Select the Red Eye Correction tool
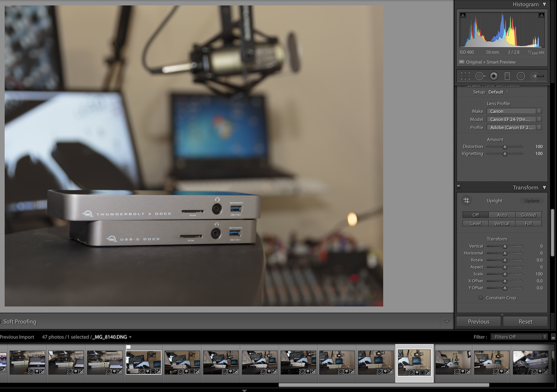Viewport: 557px width, 392px height. coord(494,76)
